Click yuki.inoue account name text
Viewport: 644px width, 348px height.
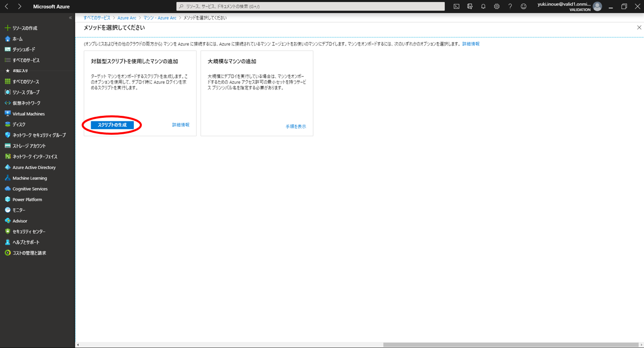click(x=564, y=4)
